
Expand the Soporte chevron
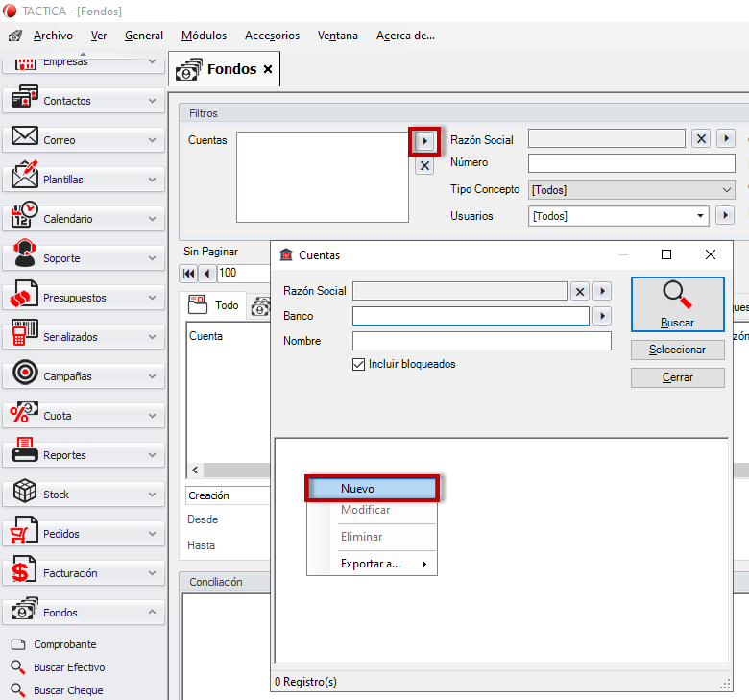[x=152, y=258]
